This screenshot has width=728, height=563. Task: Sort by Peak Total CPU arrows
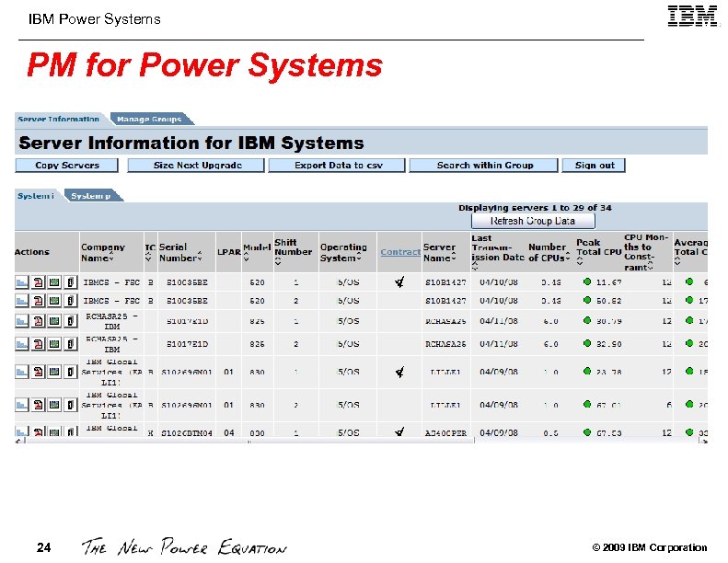pos(580,262)
